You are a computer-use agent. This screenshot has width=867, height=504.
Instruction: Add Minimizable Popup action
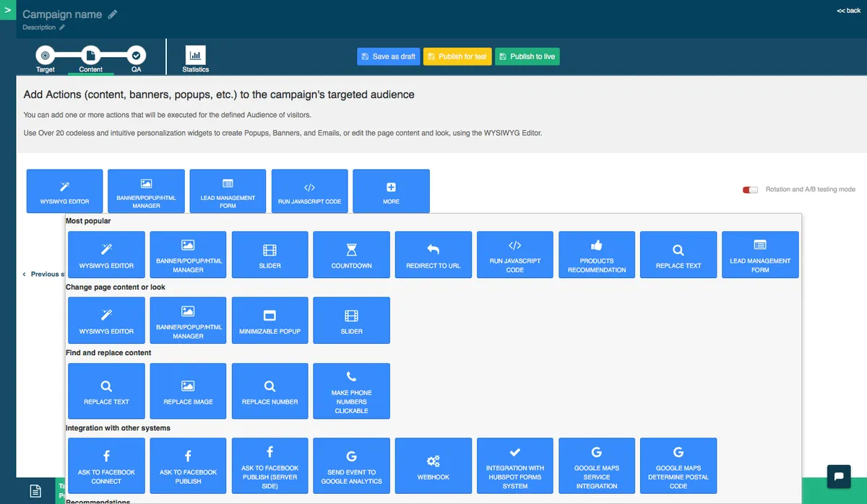click(269, 321)
